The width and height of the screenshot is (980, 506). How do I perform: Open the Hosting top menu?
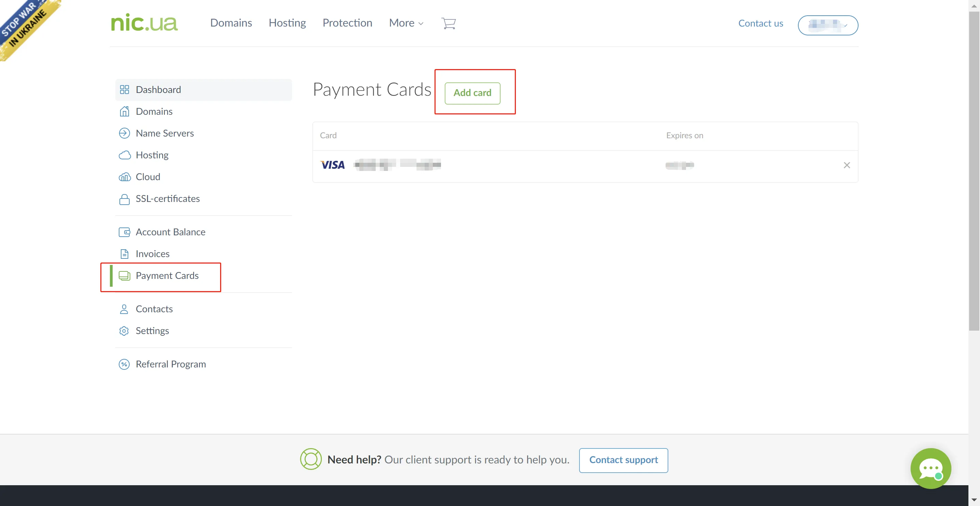[x=287, y=23]
